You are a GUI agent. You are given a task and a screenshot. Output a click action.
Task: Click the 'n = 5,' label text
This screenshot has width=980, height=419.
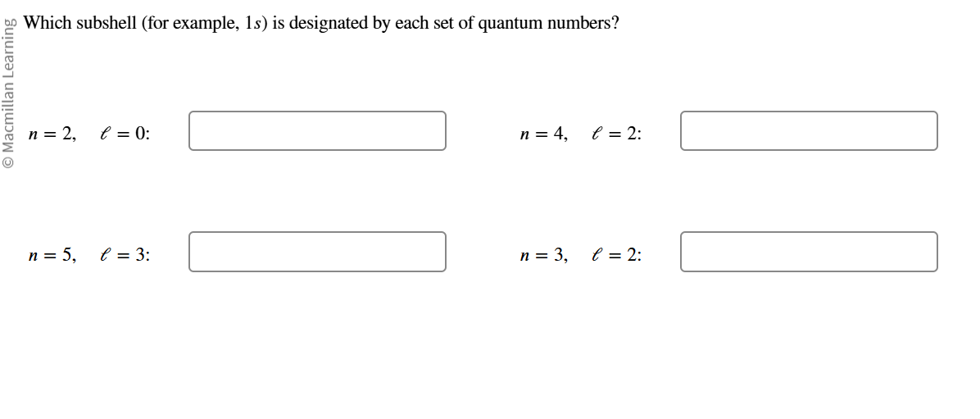click(x=52, y=254)
